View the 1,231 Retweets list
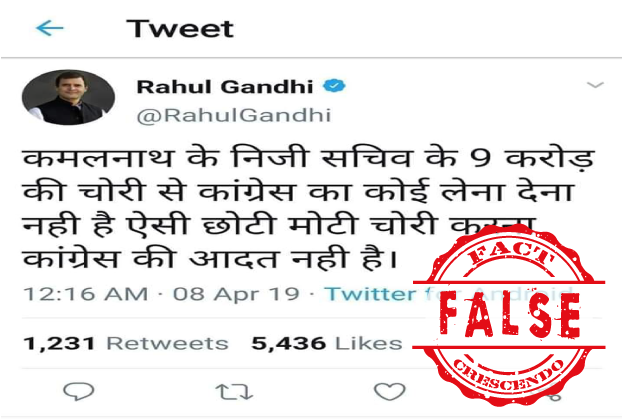Viewport: 622px width, 420px height. tap(126, 343)
